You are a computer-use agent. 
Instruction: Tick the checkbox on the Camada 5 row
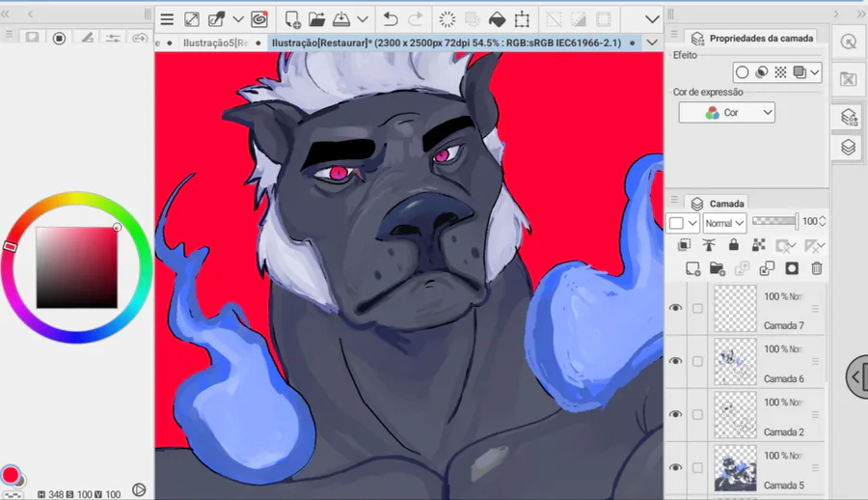[x=697, y=468]
